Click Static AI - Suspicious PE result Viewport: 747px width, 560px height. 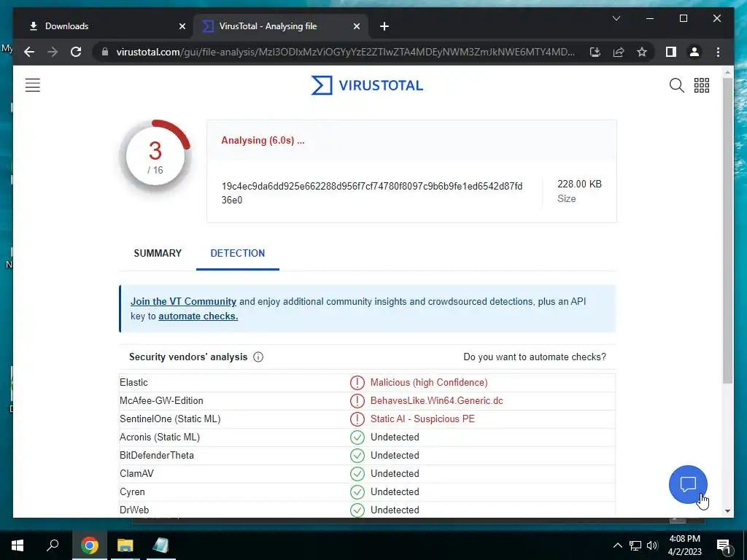(x=422, y=419)
